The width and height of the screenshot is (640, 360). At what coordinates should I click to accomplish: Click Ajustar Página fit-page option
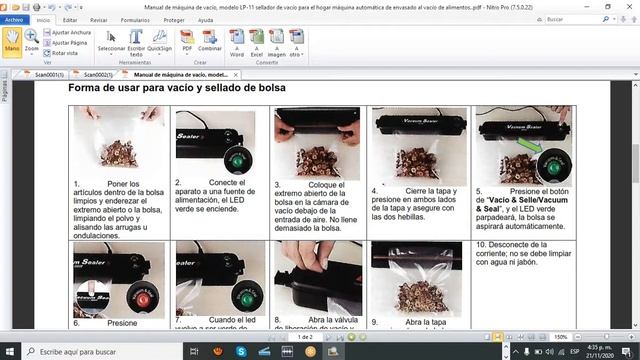tap(65, 42)
